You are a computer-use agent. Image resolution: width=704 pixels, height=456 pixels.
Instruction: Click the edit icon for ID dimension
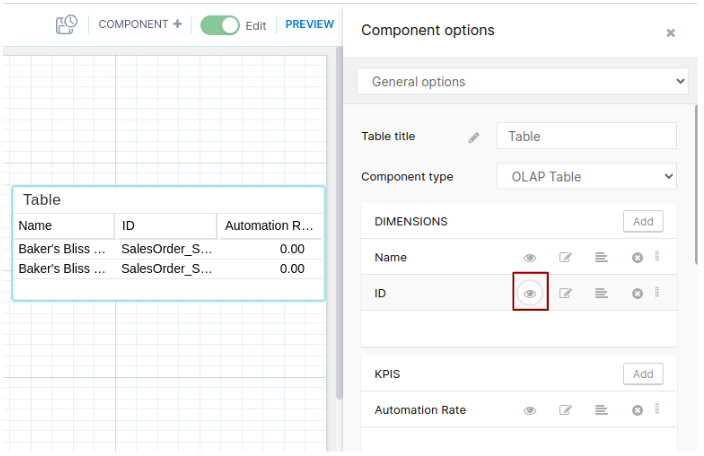pos(566,293)
